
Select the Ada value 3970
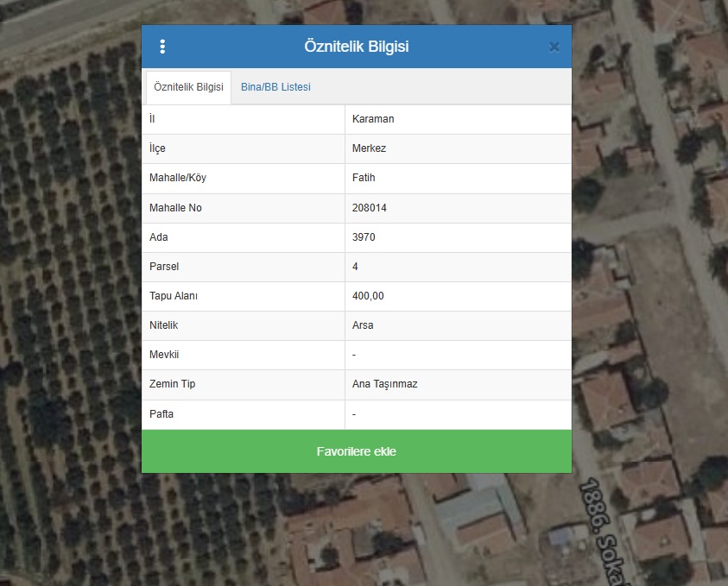[364, 237]
